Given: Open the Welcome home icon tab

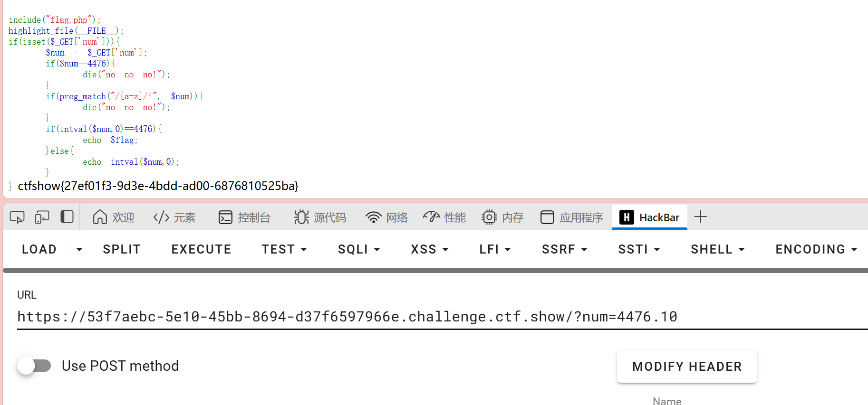Looking at the screenshot, I should pos(113,217).
